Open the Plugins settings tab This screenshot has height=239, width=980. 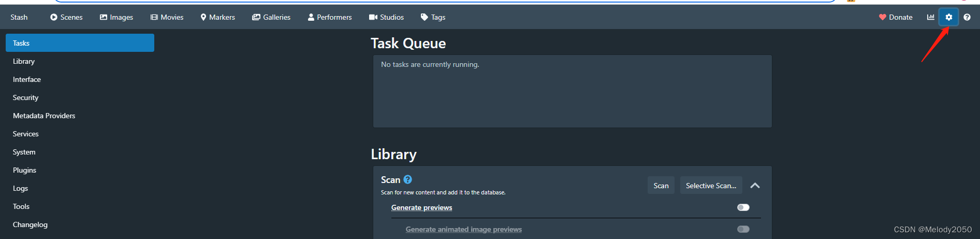80,170
